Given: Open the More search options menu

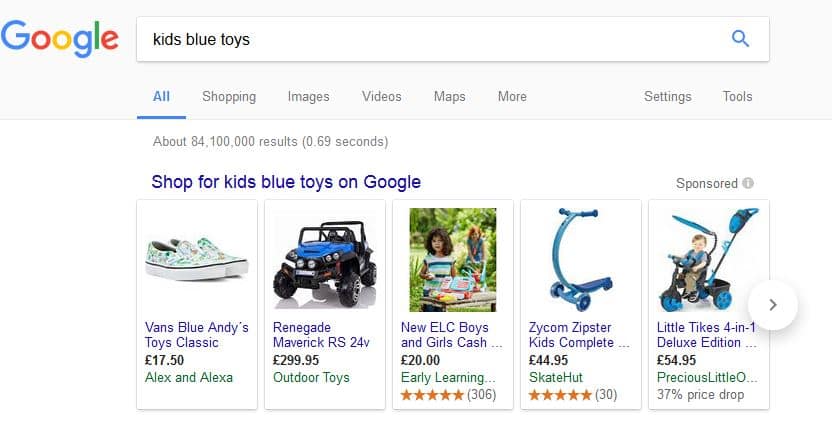Looking at the screenshot, I should 512,97.
